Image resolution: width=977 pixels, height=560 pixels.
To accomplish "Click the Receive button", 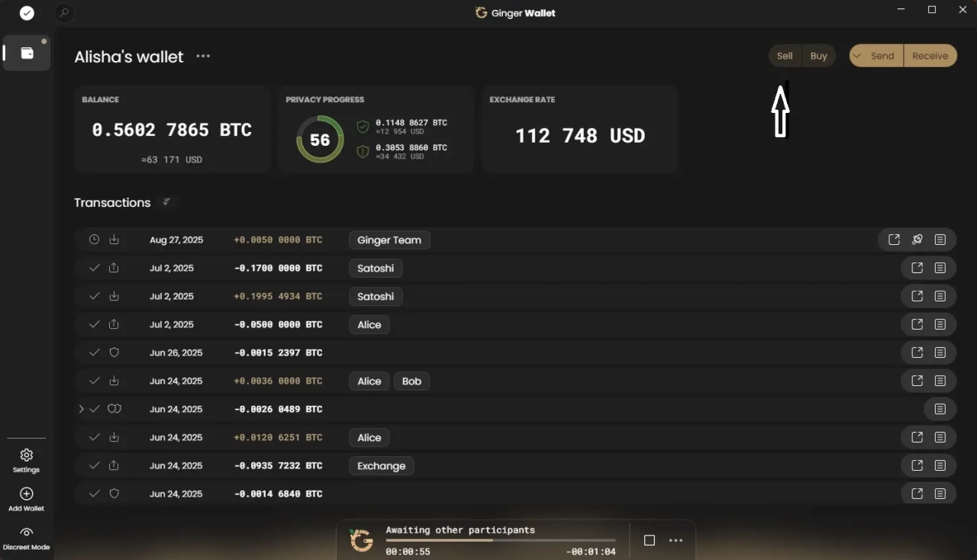I will click(930, 56).
